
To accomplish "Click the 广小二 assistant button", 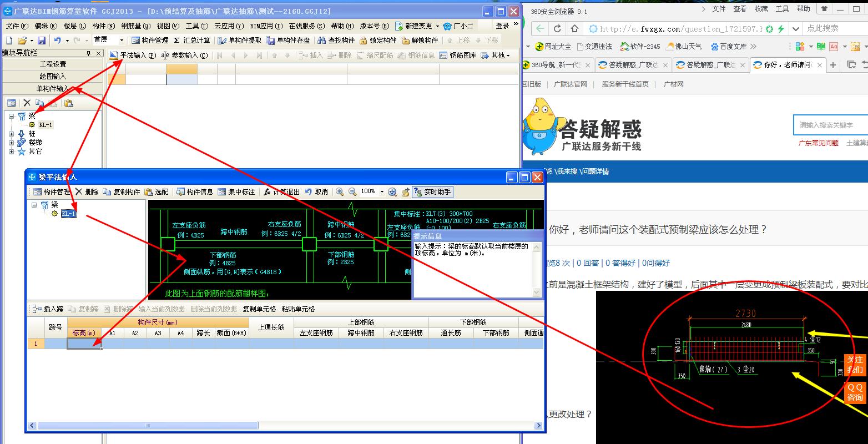I will click(x=458, y=26).
